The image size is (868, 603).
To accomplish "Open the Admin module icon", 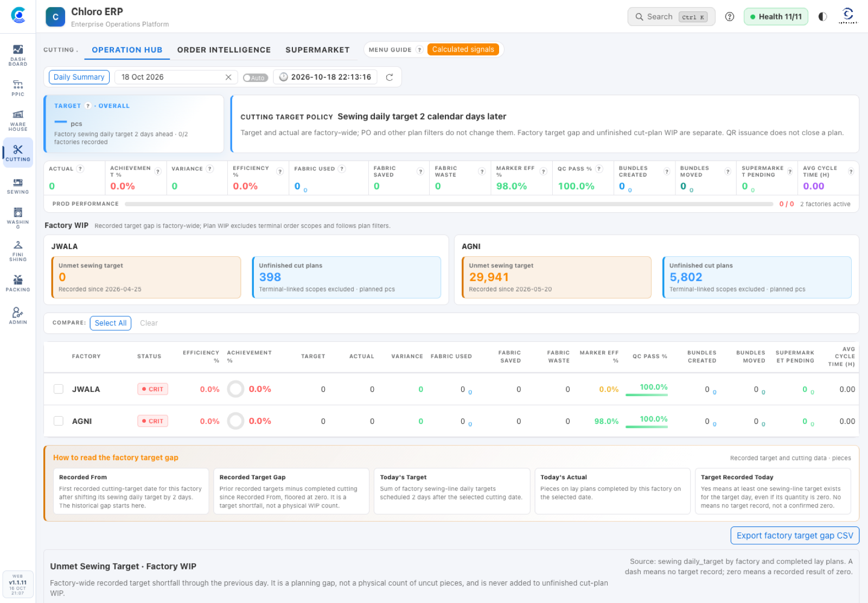I will tap(18, 315).
